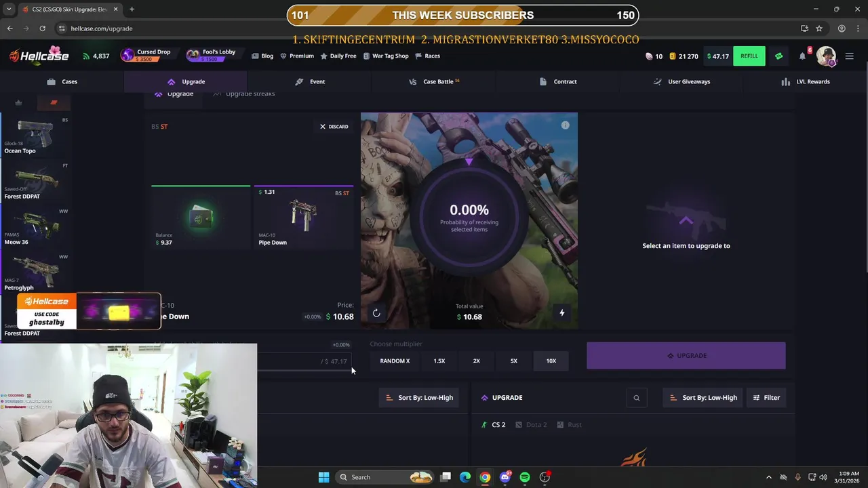Viewport: 868px width, 488px height.
Task: Bookmark this page with the star icon
Action: 819,28
